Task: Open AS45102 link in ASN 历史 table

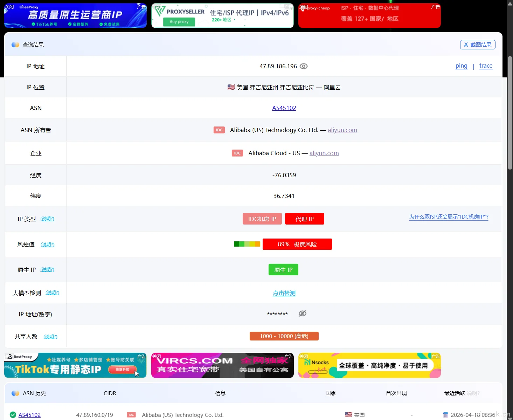Action: (29, 415)
